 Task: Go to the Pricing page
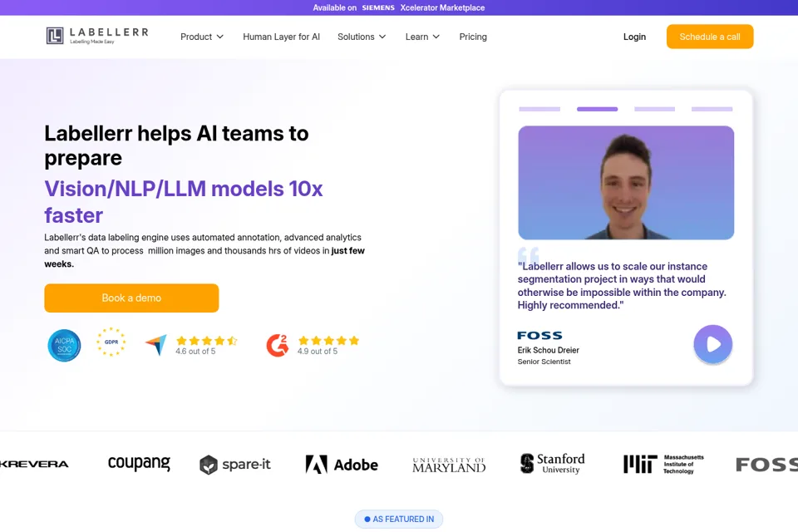[473, 37]
